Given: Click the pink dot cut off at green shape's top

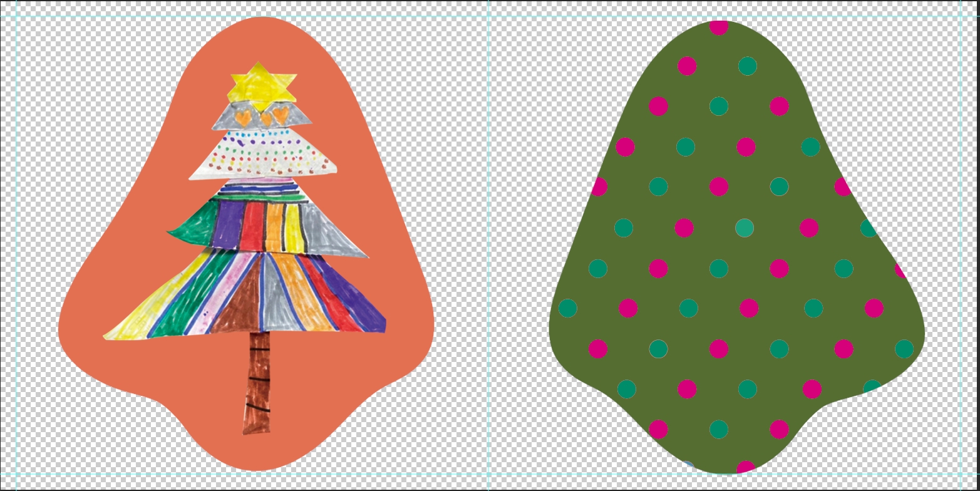Looking at the screenshot, I should point(719,27).
